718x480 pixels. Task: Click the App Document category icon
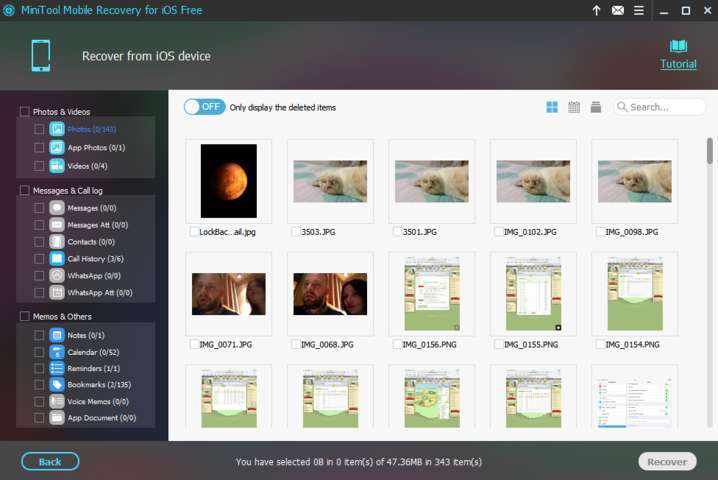coord(57,418)
